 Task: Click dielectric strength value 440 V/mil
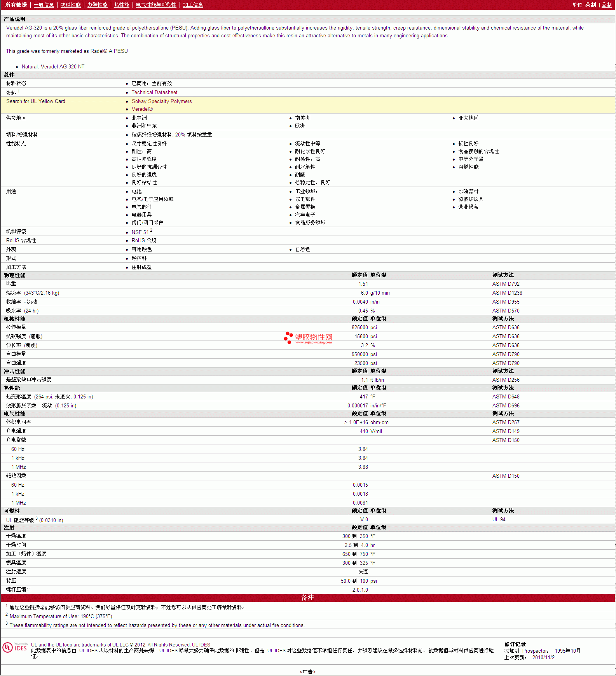(x=371, y=431)
